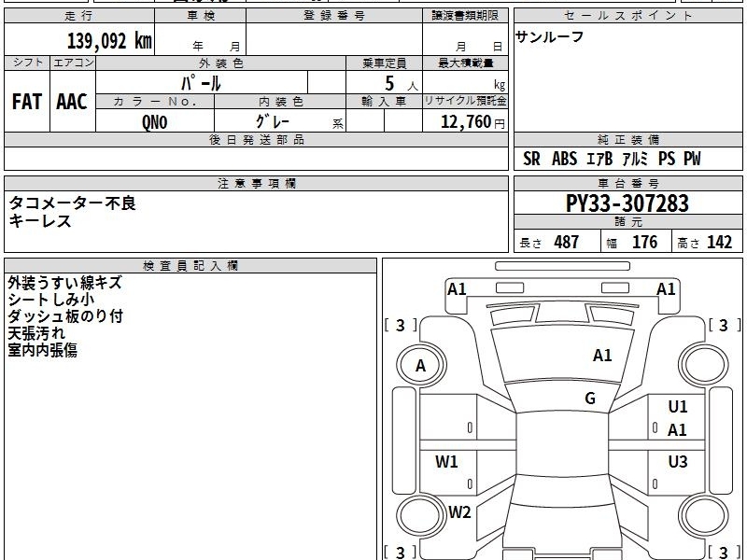Select the キーレス note
Viewport: 747px width, 560px height.
tap(40, 221)
